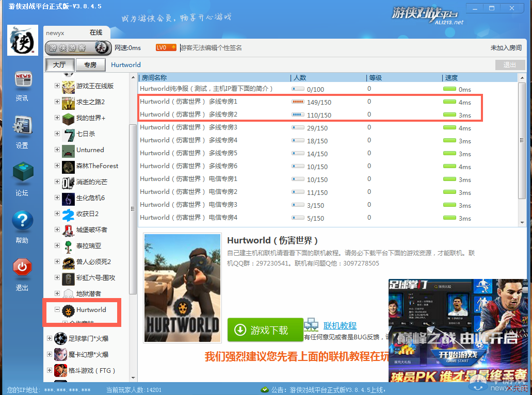Screen dimensions: 532x395
Task: Select the 收获日2 game icon
Action: (68, 215)
